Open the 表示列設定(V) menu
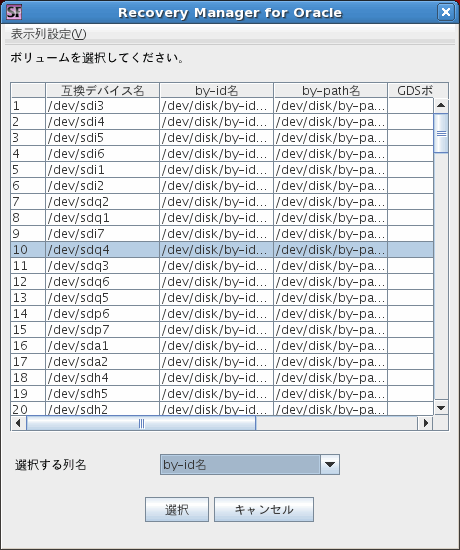460x550 pixels. (x=48, y=34)
